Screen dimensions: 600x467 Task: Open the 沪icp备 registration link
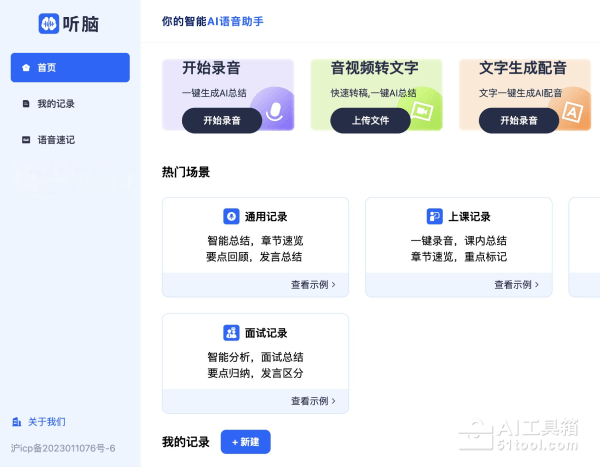pos(63,448)
